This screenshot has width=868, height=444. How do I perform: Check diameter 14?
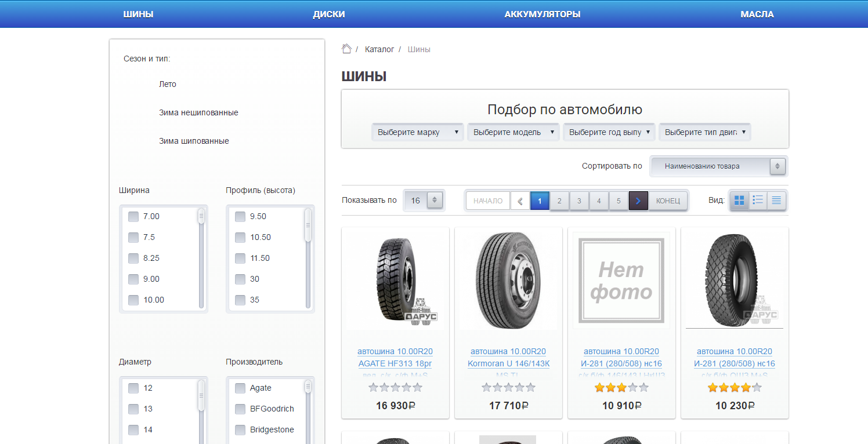click(x=133, y=430)
